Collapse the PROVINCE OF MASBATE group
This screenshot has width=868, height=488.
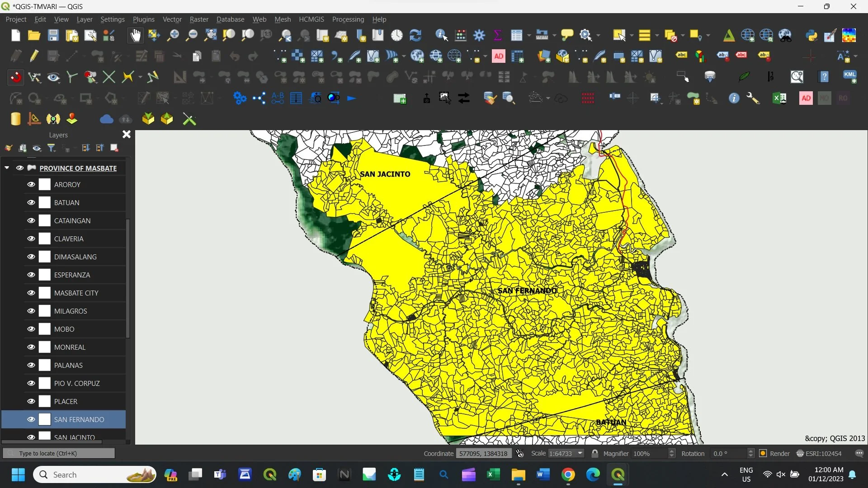click(x=7, y=168)
